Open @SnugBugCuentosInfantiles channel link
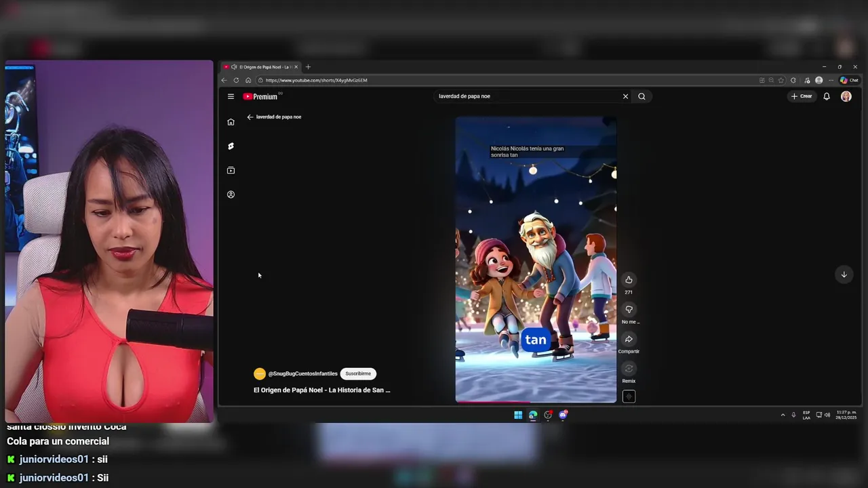 pyautogui.click(x=302, y=373)
